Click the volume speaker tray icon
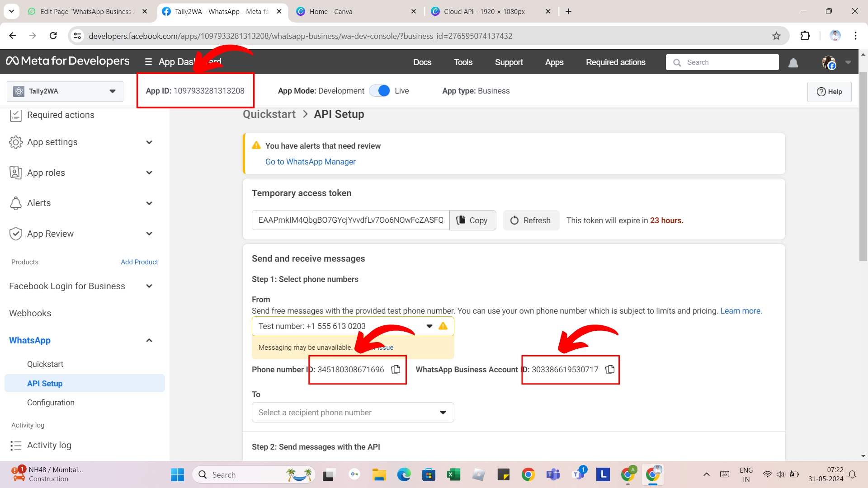 (780, 474)
